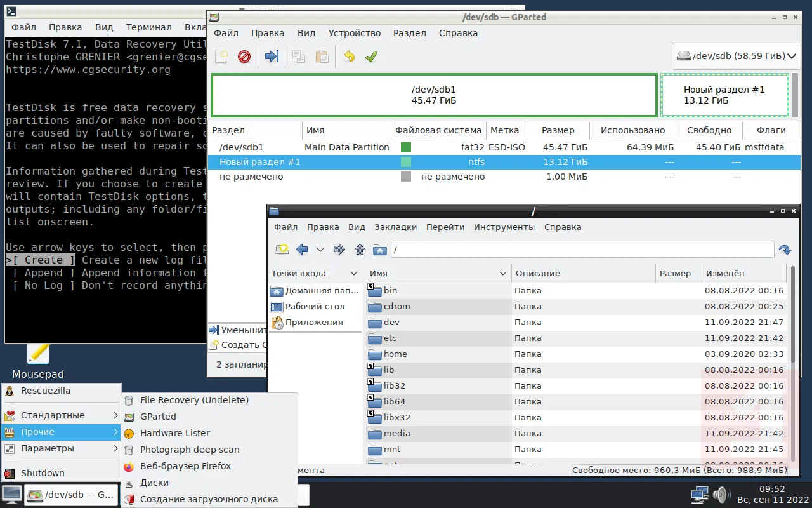This screenshot has height=508, width=812.
Task: Go forward using the file manager's right arrow
Action: pyautogui.click(x=339, y=250)
